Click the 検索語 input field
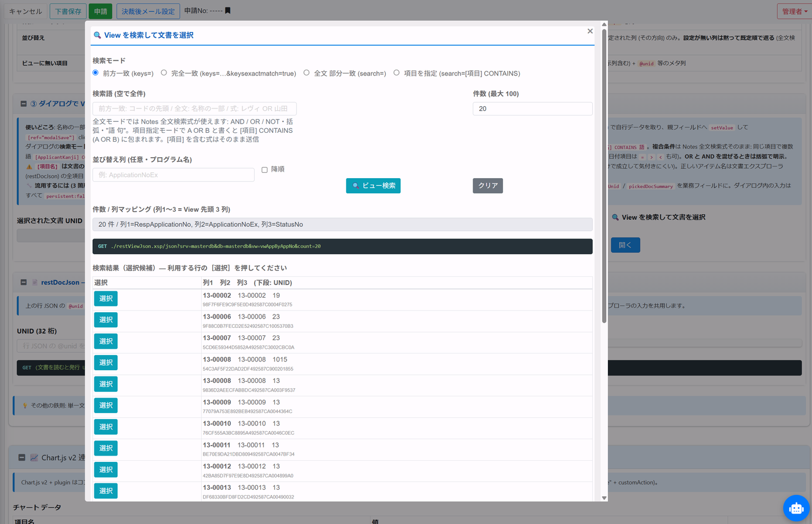This screenshot has width=812, height=524. [x=194, y=109]
